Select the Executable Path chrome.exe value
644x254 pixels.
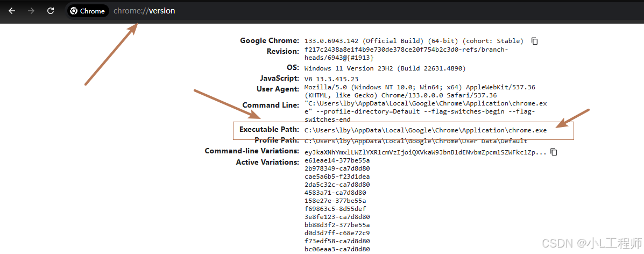tap(426, 130)
